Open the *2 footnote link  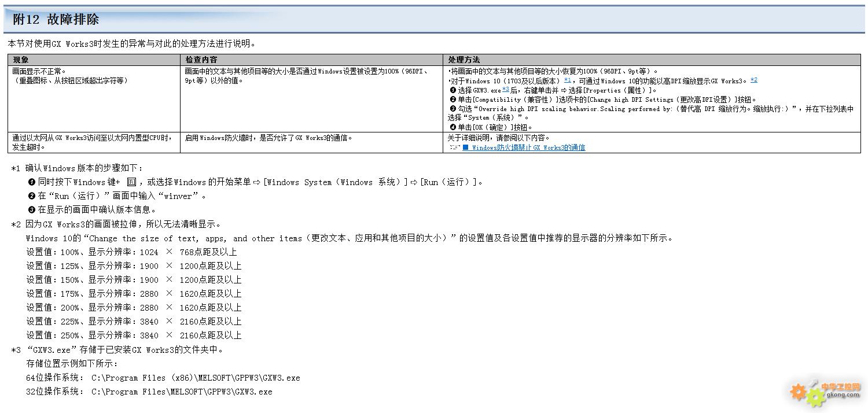[754, 80]
